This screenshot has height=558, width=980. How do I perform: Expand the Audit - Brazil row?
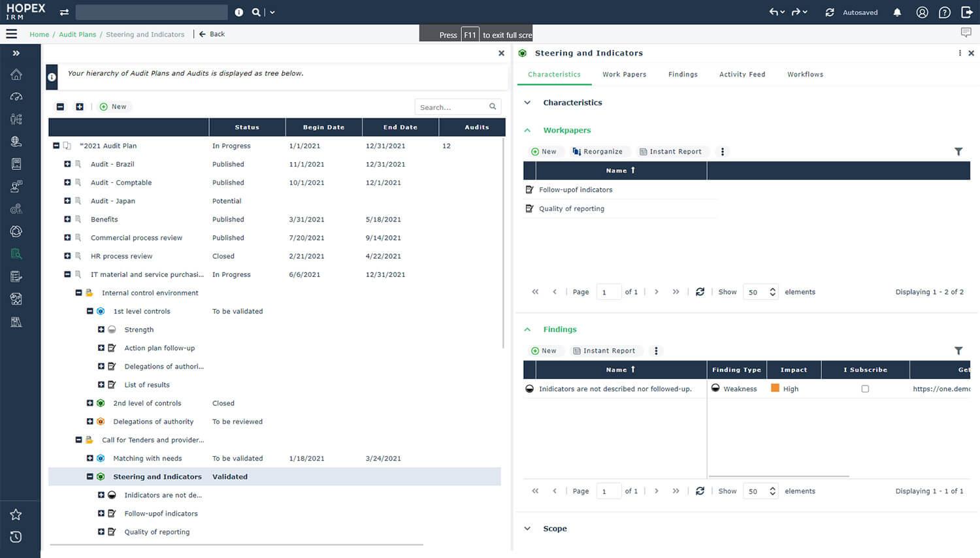tap(67, 164)
